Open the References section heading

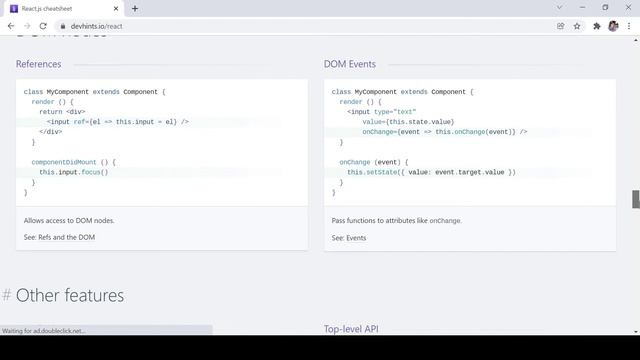click(39, 64)
